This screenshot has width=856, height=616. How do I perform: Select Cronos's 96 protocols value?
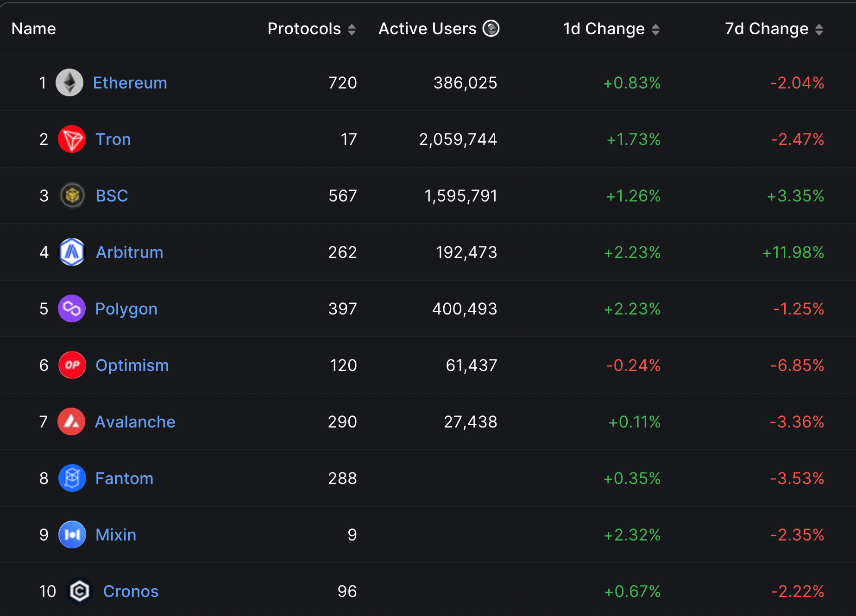click(x=347, y=591)
